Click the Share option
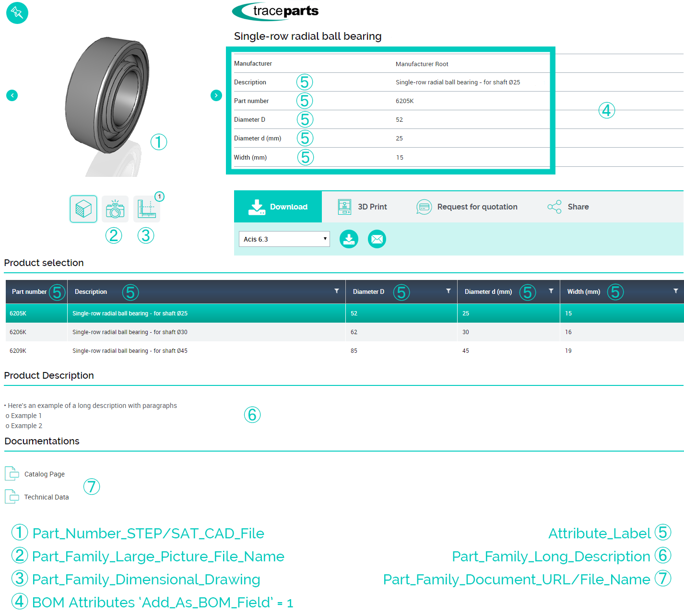Screen dimensions: 684x616 [x=568, y=207]
